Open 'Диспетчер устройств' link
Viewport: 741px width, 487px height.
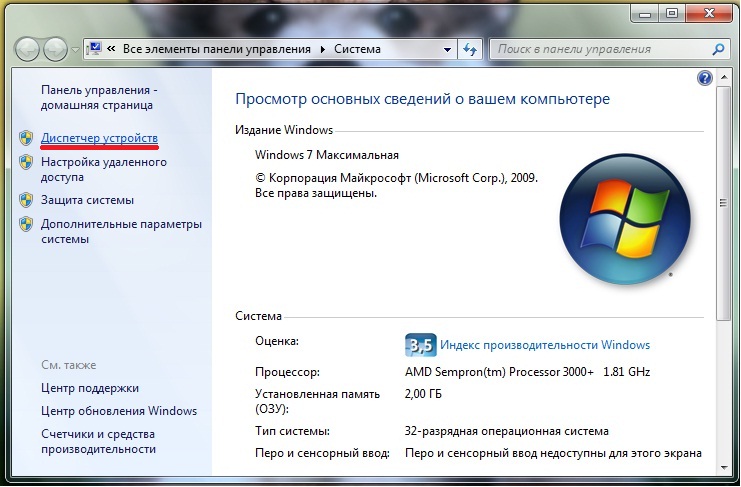pyautogui.click(x=99, y=138)
